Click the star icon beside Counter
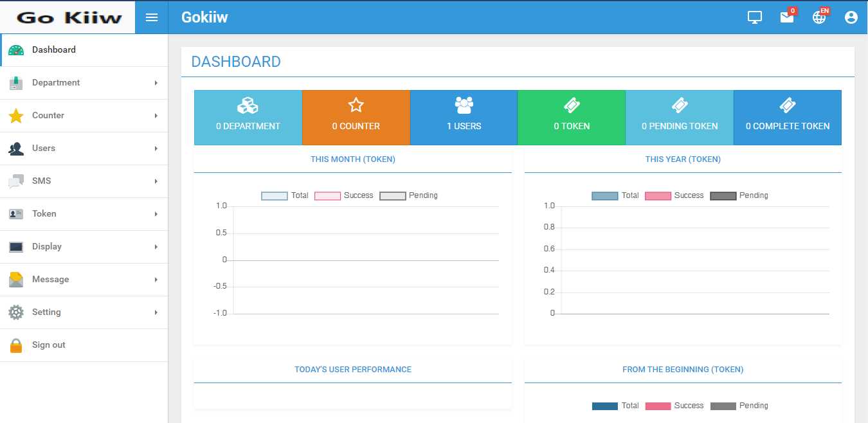868x423 pixels. [x=16, y=116]
